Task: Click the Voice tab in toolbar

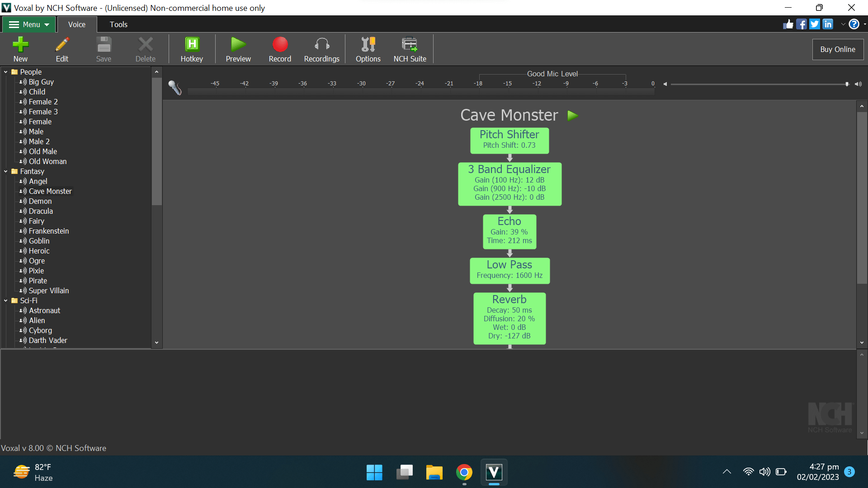Action: [76, 24]
